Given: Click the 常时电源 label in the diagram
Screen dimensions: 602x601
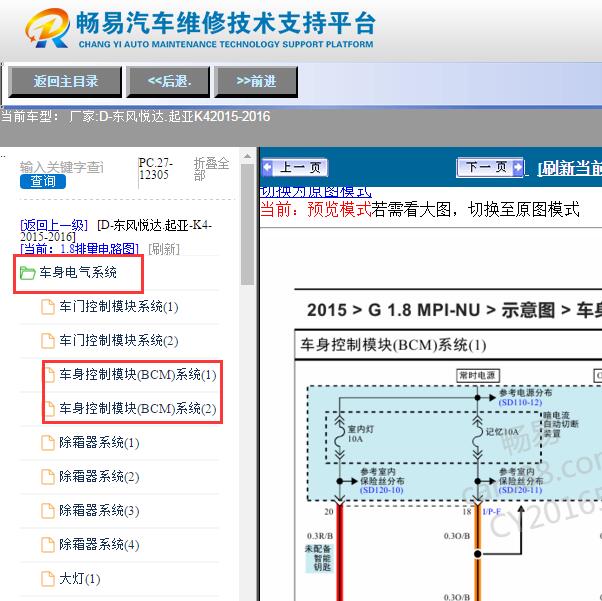Looking at the screenshot, I should pyautogui.click(x=478, y=375).
